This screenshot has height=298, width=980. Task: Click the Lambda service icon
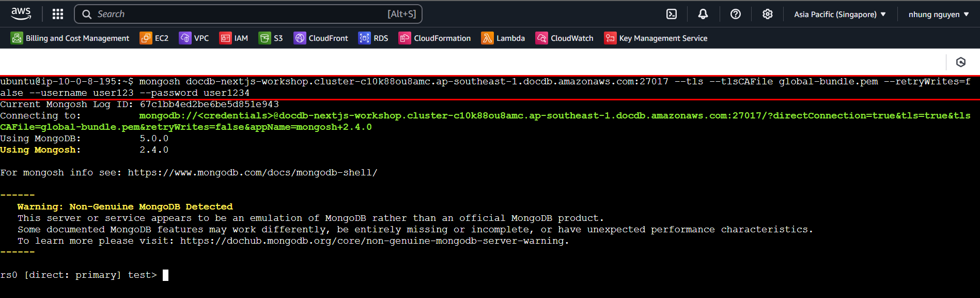pos(487,38)
